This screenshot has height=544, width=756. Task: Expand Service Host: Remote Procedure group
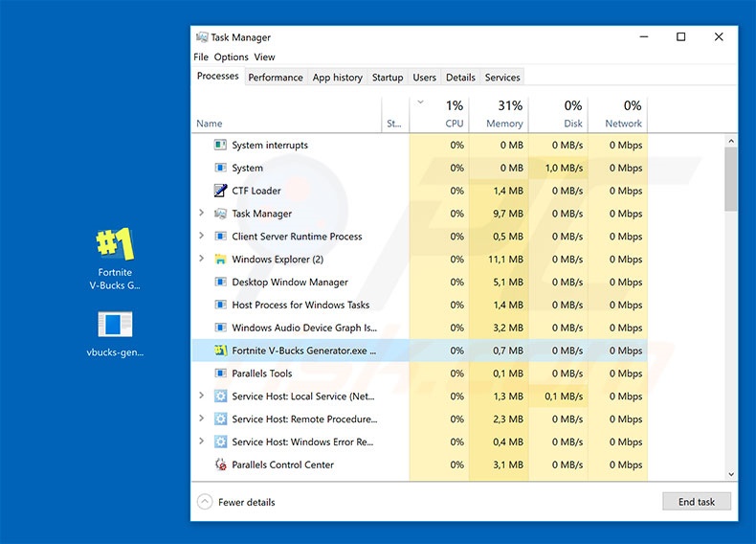coord(202,418)
